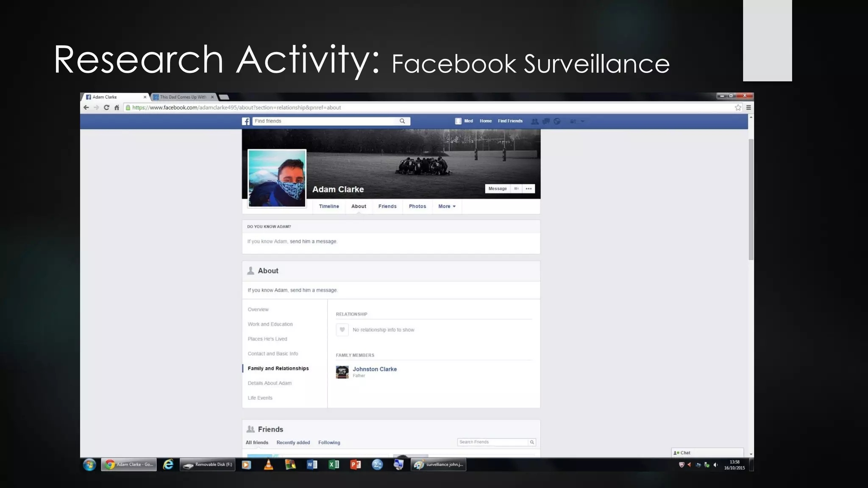Select Overview in About sidebar
Image resolution: width=868 pixels, height=488 pixels.
coord(258,310)
